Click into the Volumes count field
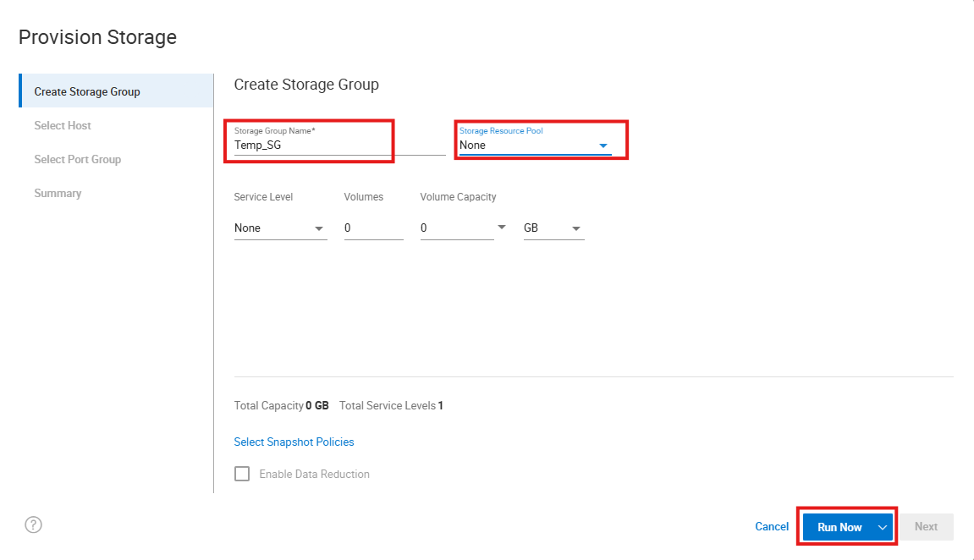This screenshot has height=560, width=974. click(x=373, y=228)
